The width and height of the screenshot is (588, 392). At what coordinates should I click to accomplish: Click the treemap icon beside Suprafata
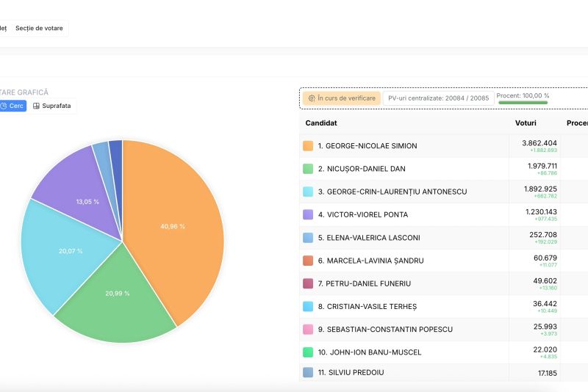click(36, 106)
